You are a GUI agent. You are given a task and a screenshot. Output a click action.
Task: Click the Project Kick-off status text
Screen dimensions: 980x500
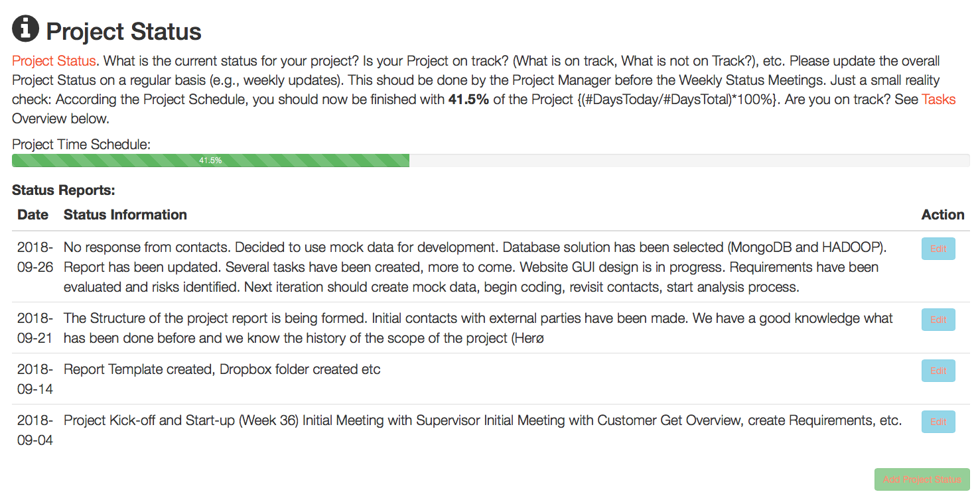pos(482,420)
